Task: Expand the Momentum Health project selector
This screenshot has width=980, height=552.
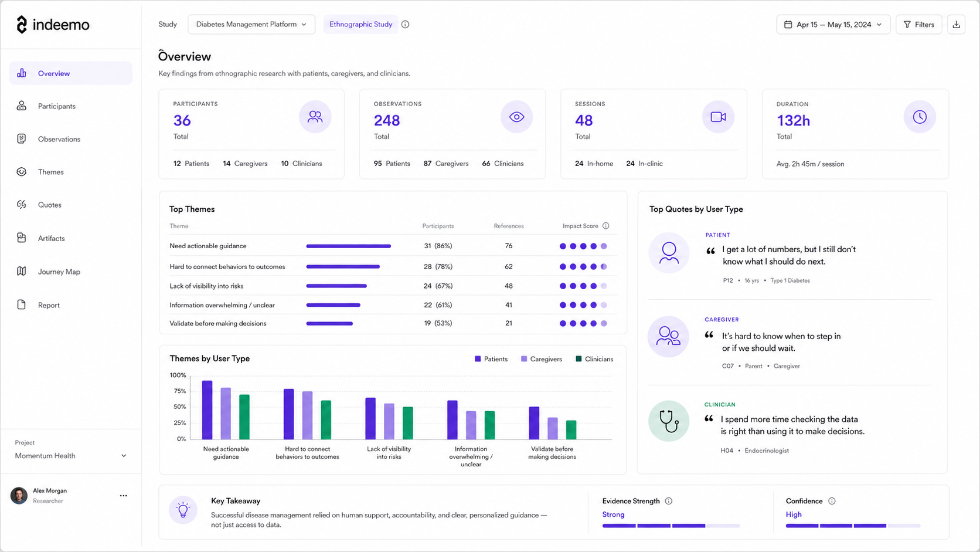Action: point(70,456)
